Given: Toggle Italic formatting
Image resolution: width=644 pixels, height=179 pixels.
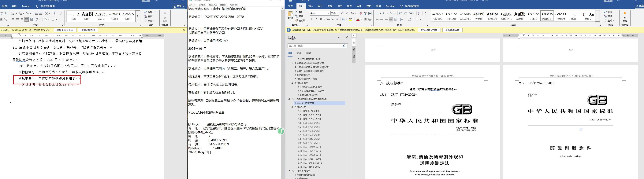Looking at the screenshot, I should (316, 19).
